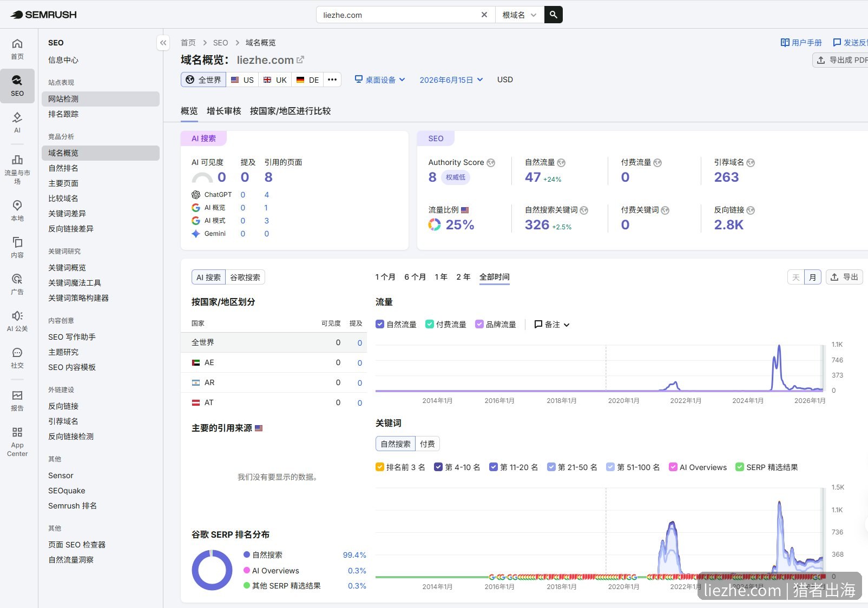Toggle 品牌流量 checkbox
The width and height of the screenshot is (868, 608).
click(x=479, y=324)
